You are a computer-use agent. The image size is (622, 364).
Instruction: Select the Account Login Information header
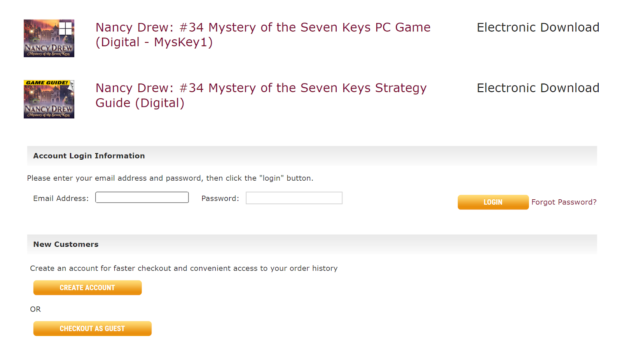point(89,156)
